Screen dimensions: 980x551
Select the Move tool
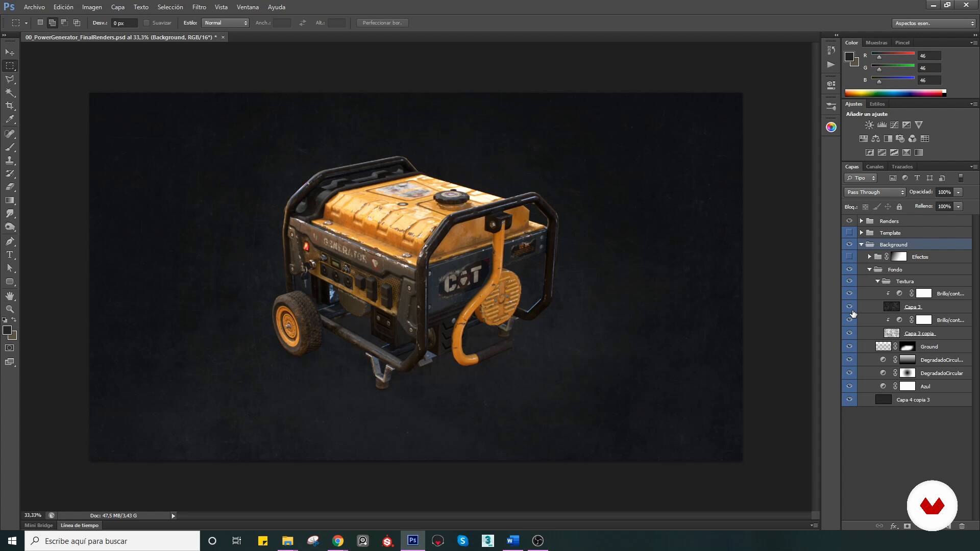pyautogui.click(x=10, y=53)
